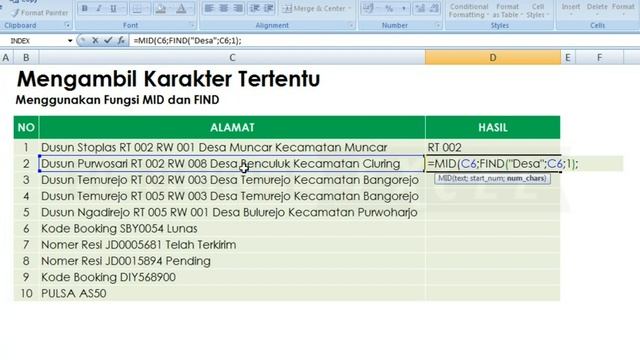640x360 pixels.
Task: Click the Accounting Number Format icon
Action: [368, 9]
